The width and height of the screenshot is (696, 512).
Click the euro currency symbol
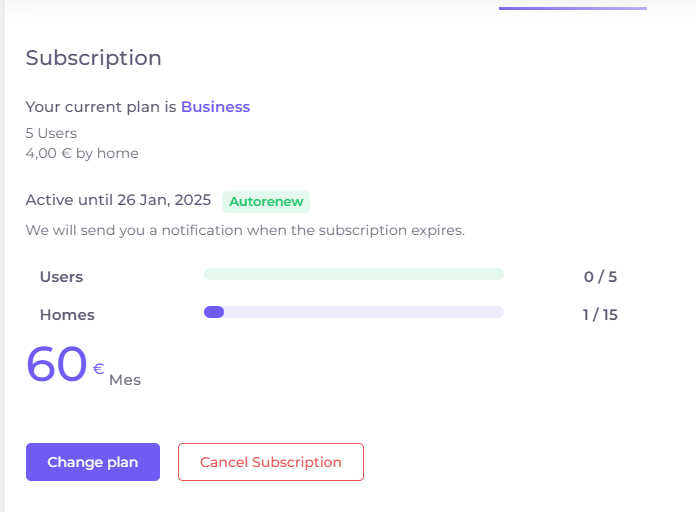point(98,368)
